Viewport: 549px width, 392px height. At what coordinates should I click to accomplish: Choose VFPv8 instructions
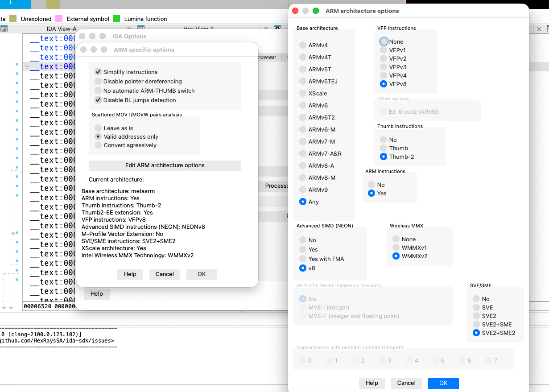coord(384,84)
